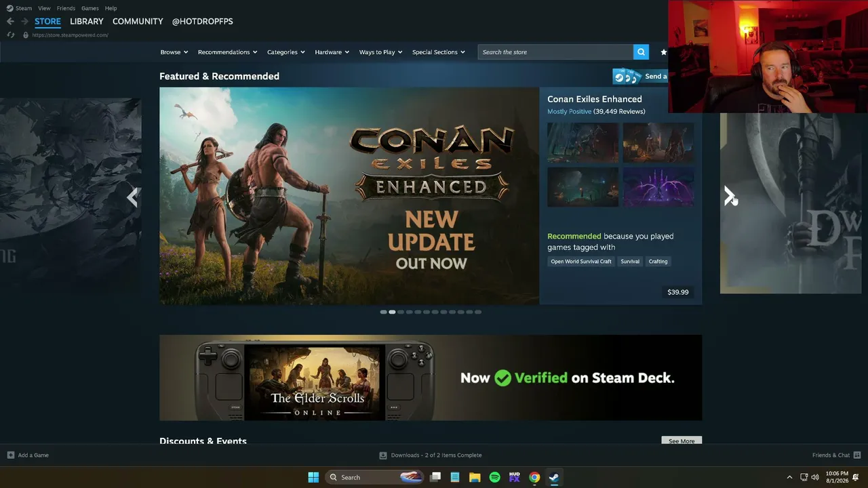Switch to Google Chrome on the taskbar
This screenshot has height=488, width=868.
point(534,477)
